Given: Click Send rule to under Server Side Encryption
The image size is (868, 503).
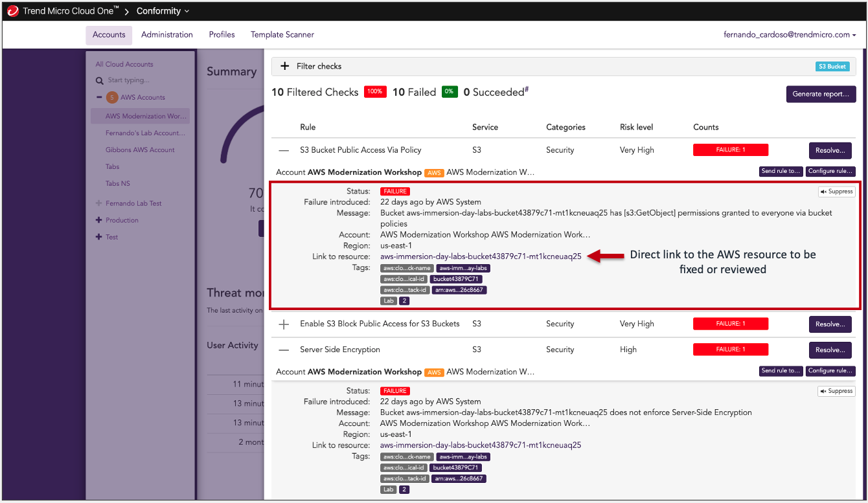Looking at the screenshot, I should pyautogui.click(x=781, y=371).
